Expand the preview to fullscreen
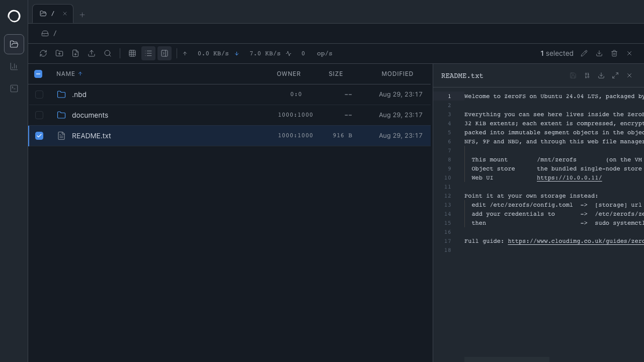 click(615, 75)
